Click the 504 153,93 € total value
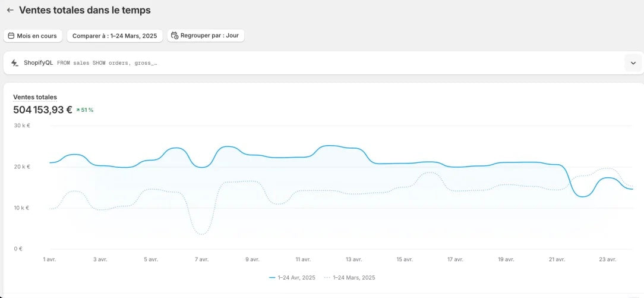This screenshot has width=644, height=298. [x=43, y=110]
